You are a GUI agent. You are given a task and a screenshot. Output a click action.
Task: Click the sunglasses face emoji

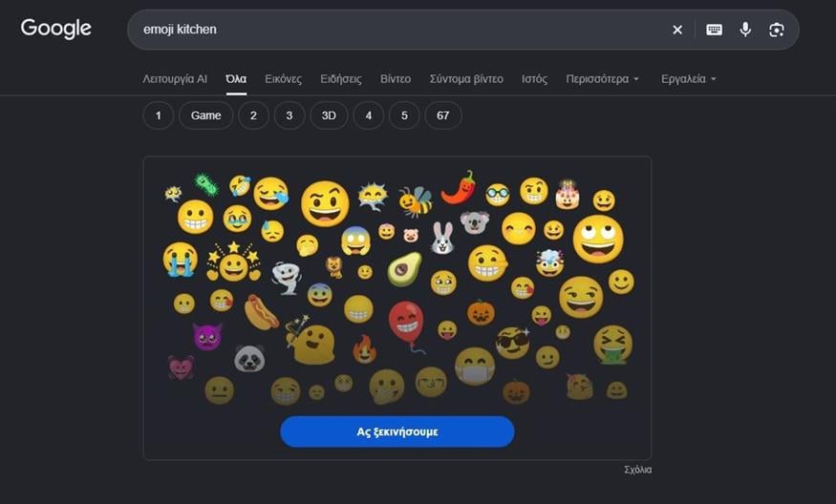[513, 343]
